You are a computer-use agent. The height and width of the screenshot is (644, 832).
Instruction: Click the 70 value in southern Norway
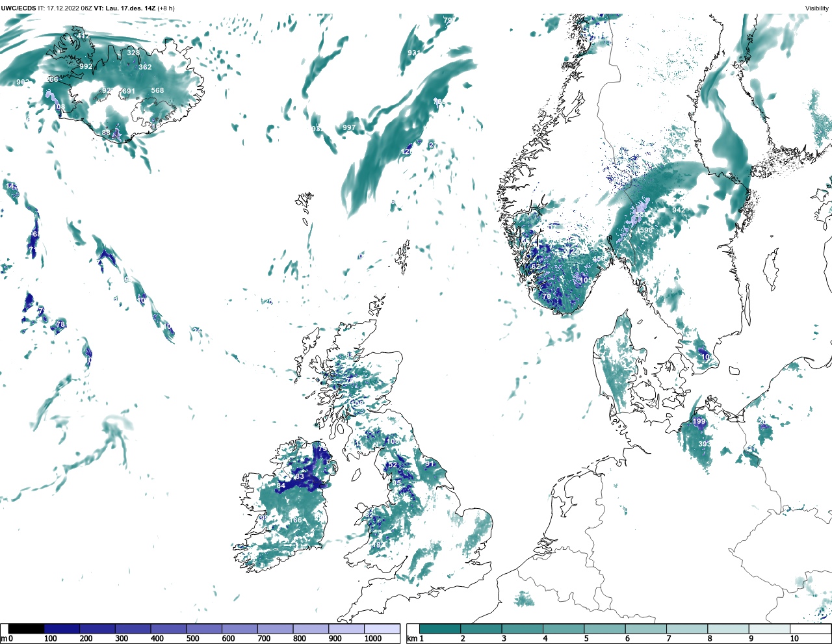coord(547,297)
